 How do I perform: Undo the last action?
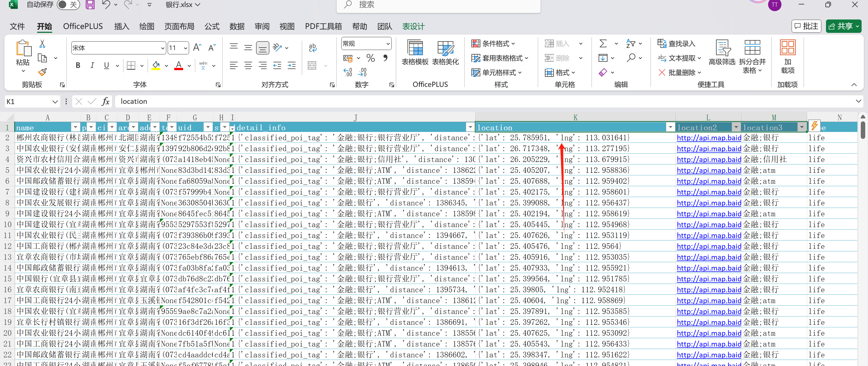(x=106, y=5)
